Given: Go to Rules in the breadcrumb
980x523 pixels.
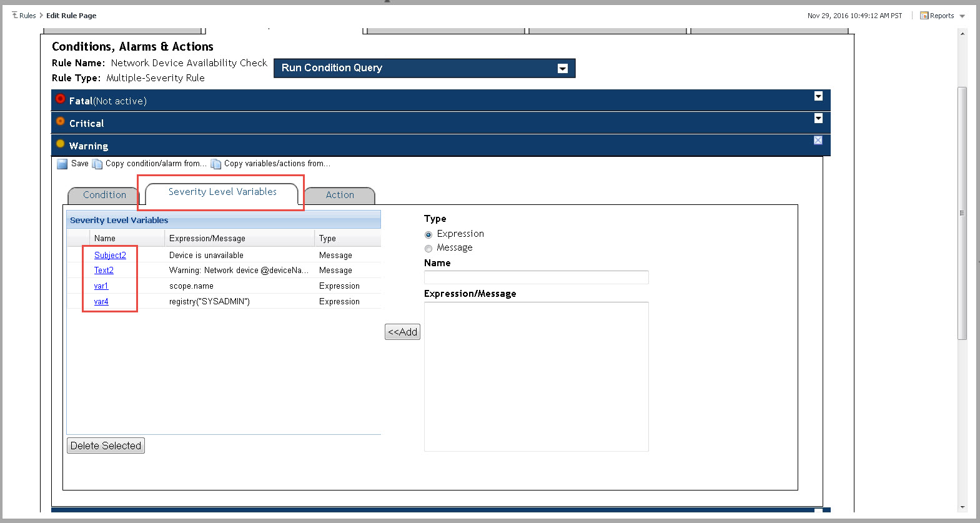Looking at the screenshot, I should point(27,16).
